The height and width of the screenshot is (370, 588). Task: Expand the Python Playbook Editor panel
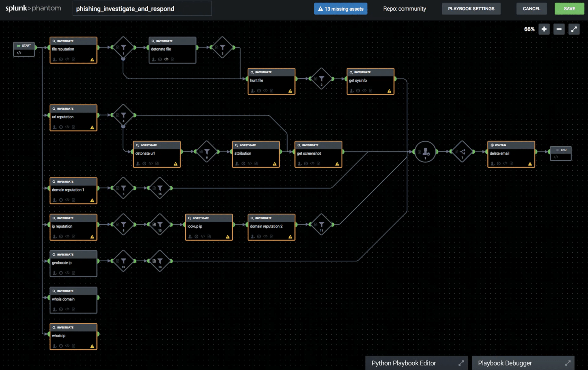[x=461, y=363]
